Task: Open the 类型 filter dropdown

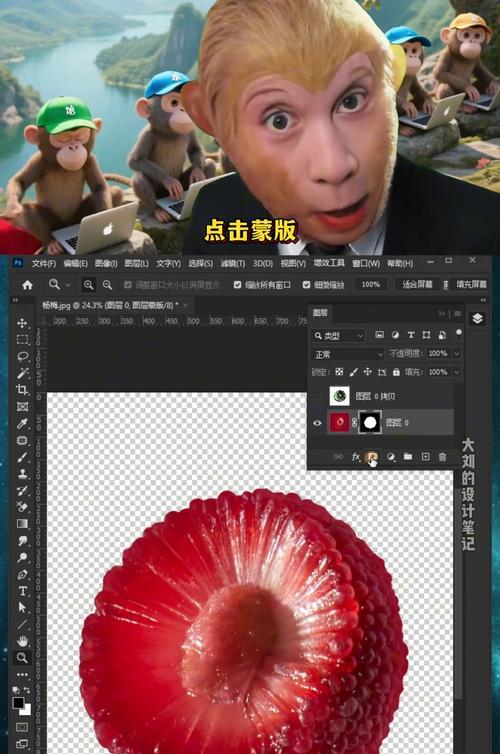Action: (x=338, y=336)
